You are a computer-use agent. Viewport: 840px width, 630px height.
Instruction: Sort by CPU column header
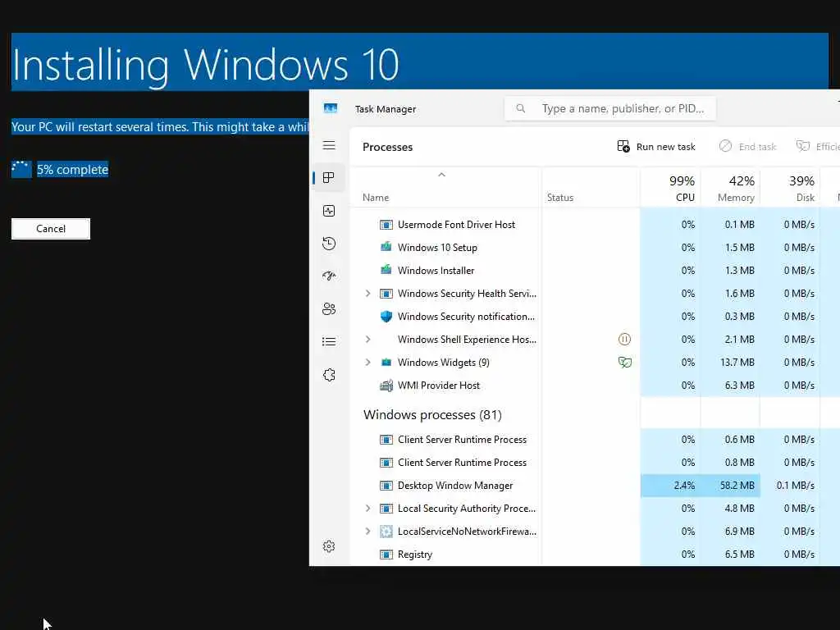(x=671, y=189)
